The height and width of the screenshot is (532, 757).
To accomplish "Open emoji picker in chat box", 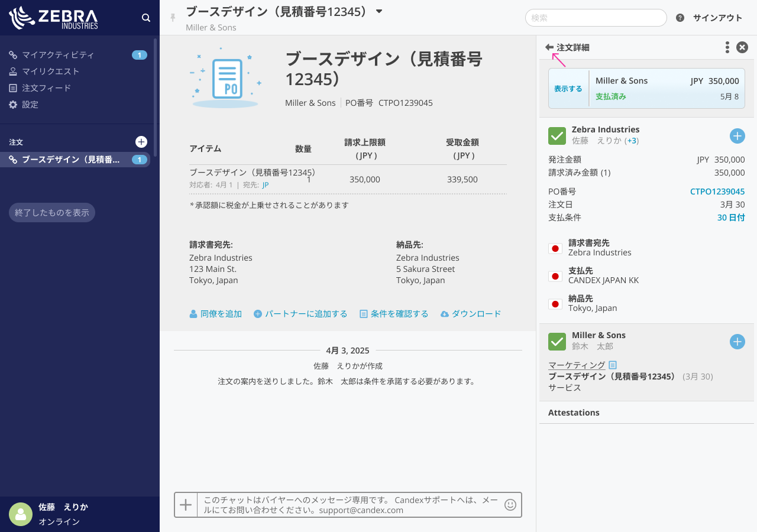I will 510,505.
